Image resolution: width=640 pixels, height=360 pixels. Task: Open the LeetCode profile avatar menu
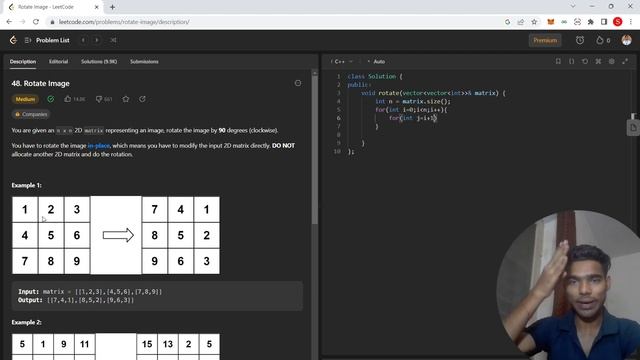point(627,40)
